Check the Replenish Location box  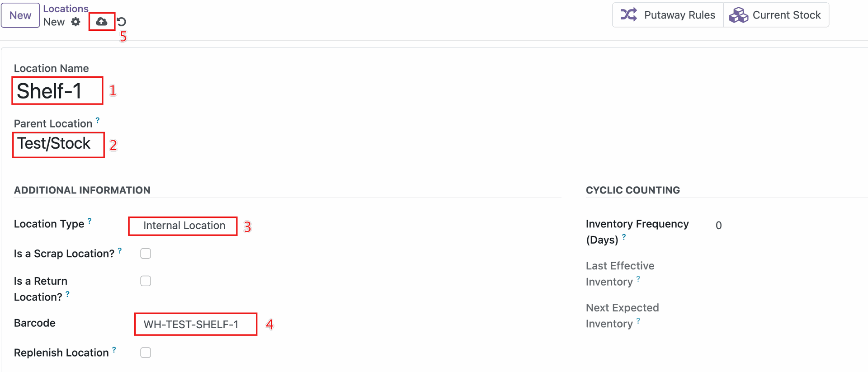pyautogui.click(x=146, y=353)
